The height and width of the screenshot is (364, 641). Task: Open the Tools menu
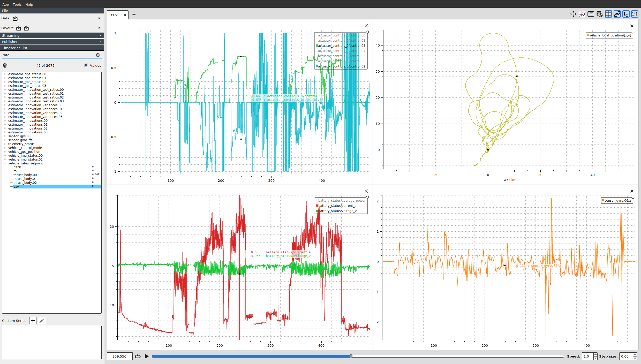pyautogui.click(x=17, y=4)
